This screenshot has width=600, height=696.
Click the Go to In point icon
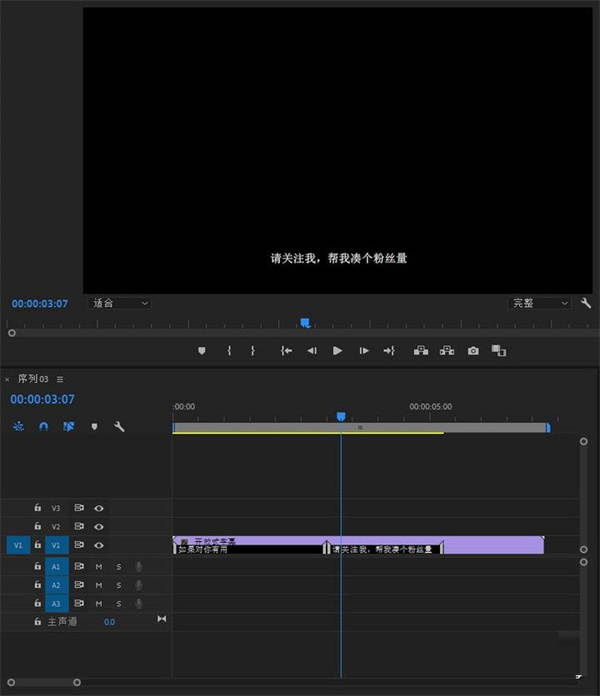coord(286,351)
